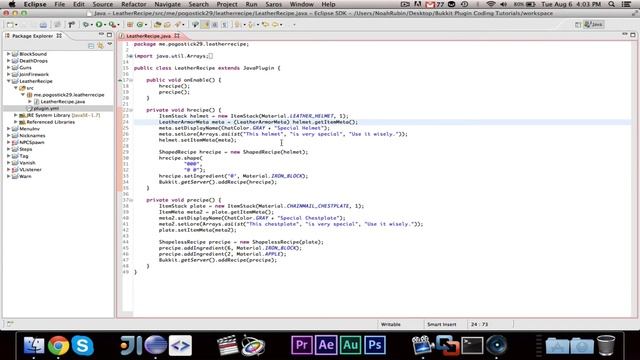Open the New Class dropdown arrow
This screenshot has width=640, height=360.
(146, 24)
